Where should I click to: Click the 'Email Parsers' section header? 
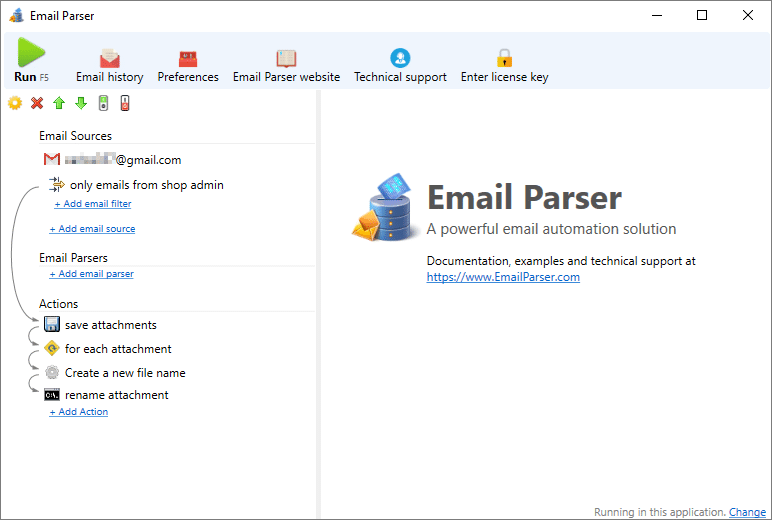coord(73,258)
